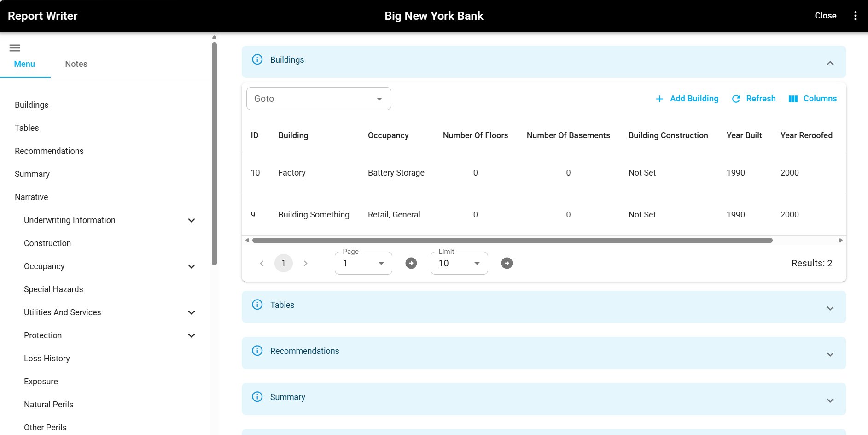Screen dimensions: 868x435
Task: Open Exposure in the sidebar
Action: point(41,382)
